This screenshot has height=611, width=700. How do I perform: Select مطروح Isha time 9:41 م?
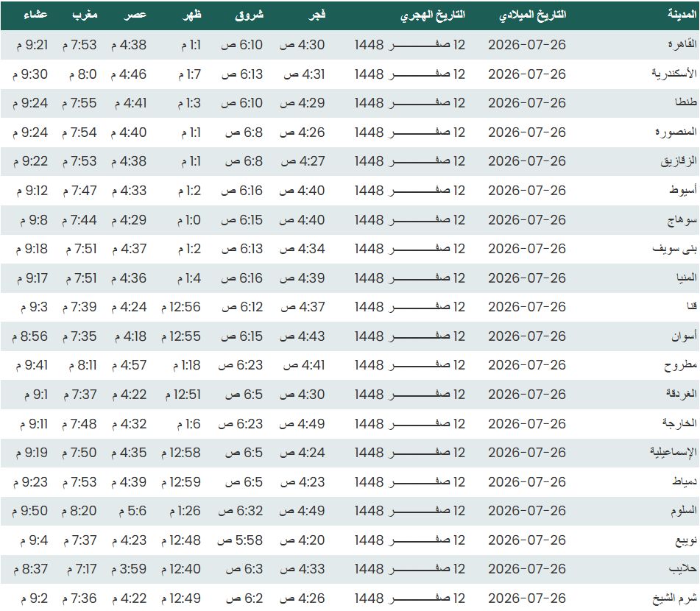click(32, 365)
